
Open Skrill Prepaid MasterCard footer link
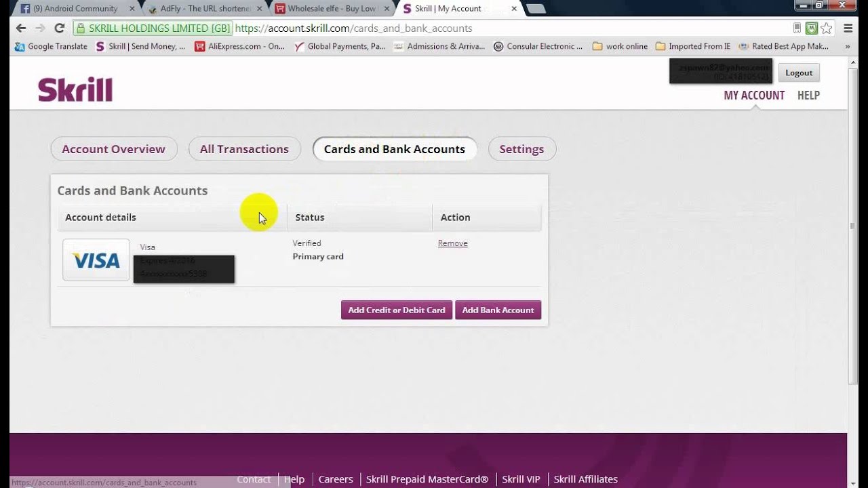(x=427, y=479)
